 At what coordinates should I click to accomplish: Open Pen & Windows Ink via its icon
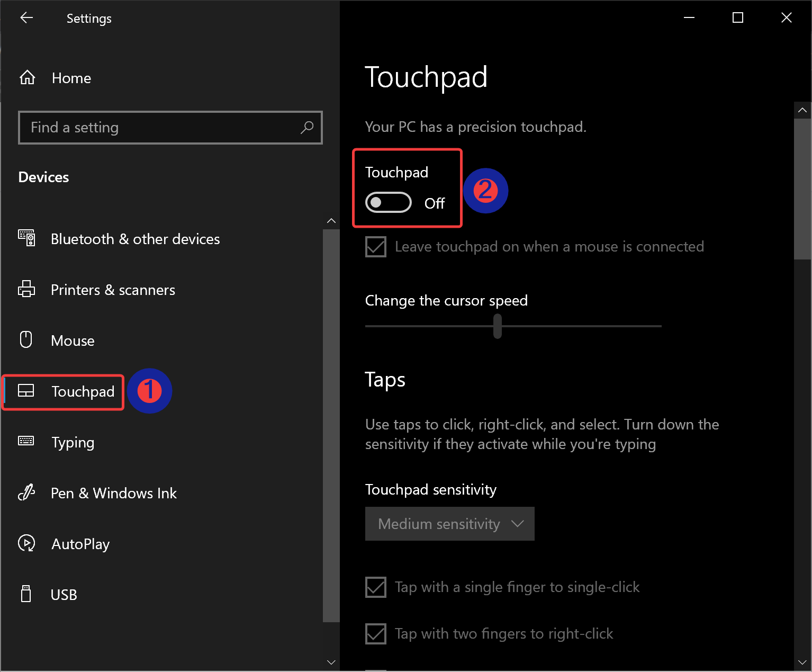[26, 492]
